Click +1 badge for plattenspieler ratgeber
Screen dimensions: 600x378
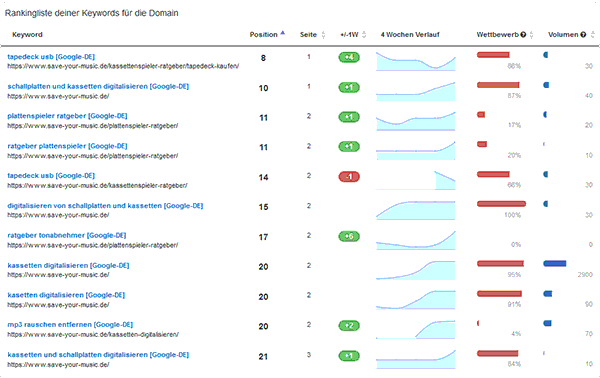coord(349,117)
